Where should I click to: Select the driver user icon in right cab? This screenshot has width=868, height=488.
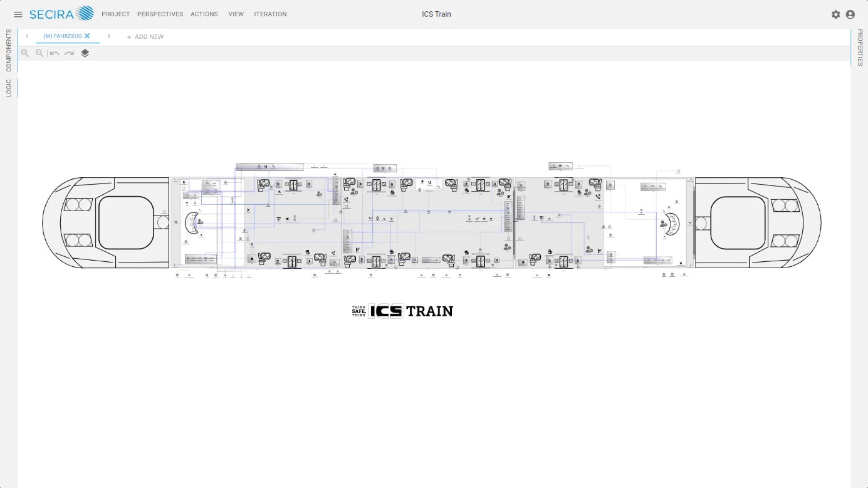tap(663, 224)
